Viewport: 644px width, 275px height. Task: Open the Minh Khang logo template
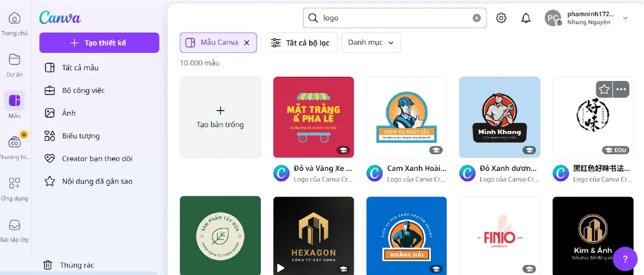[499, 117]
